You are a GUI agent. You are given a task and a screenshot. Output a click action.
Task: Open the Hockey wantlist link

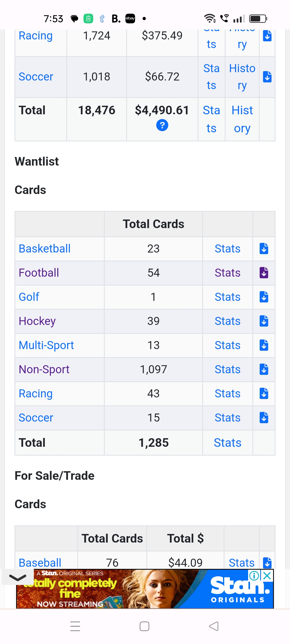click(37, 321)
